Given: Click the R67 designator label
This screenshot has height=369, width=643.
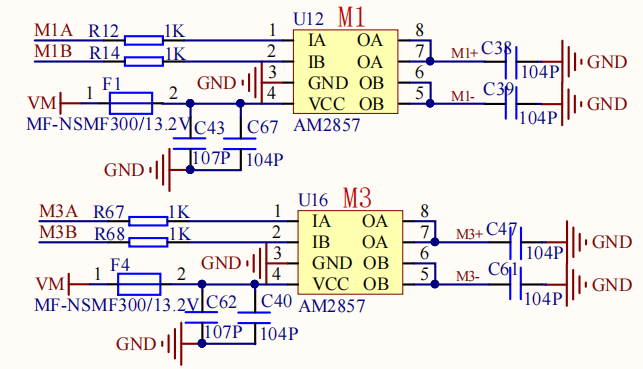Looking at the screenshot, I should [x=109, y=212].
